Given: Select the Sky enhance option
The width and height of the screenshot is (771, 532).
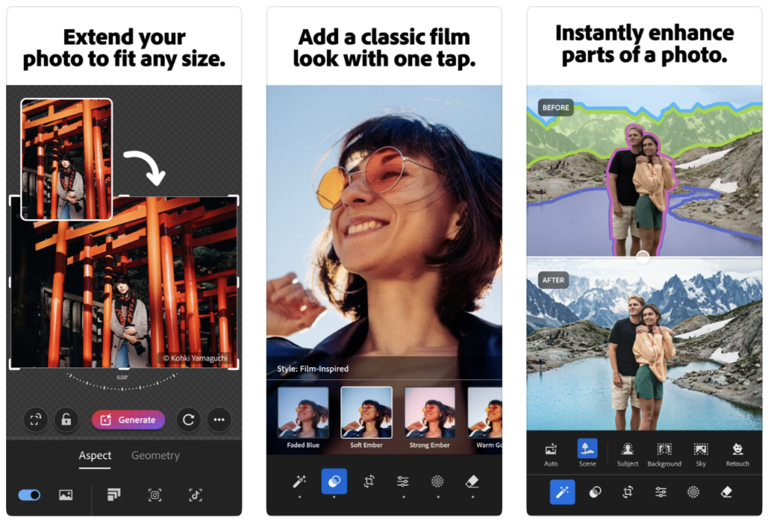Looking at the screenshot, I should tap(701, 454).
